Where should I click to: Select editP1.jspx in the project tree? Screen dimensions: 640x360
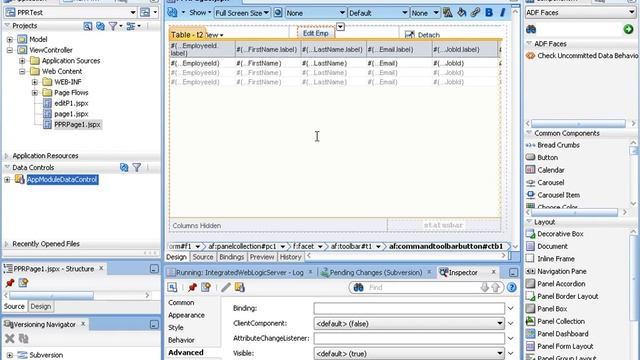click(71, 103)
